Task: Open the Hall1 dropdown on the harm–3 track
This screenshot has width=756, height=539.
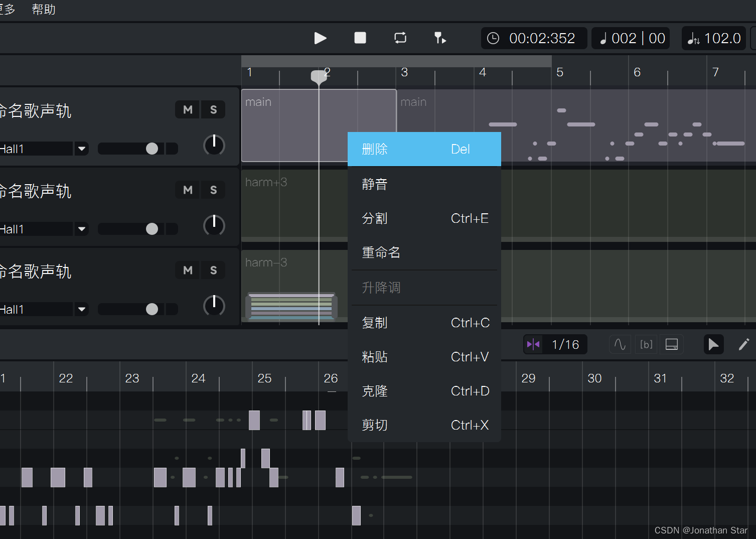Action: tap(82, 309)
